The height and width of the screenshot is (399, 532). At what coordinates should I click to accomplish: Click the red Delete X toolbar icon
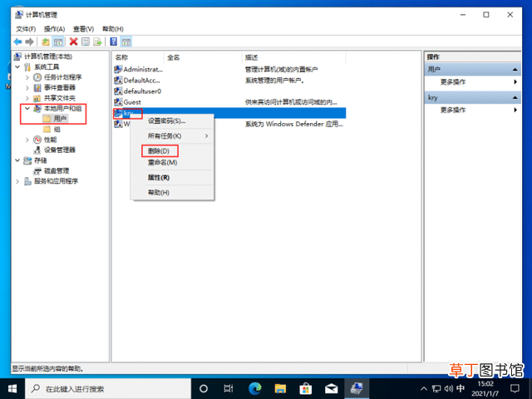(x=73, y=42)
